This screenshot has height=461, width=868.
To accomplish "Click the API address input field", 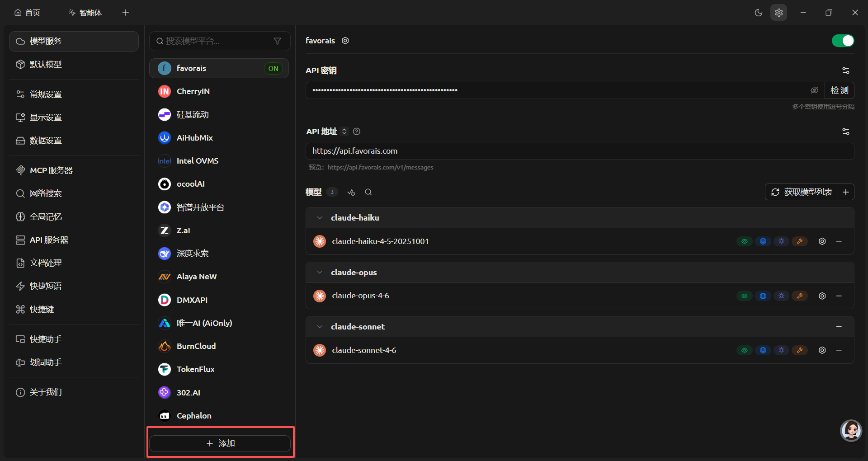I will click(580, 151).
